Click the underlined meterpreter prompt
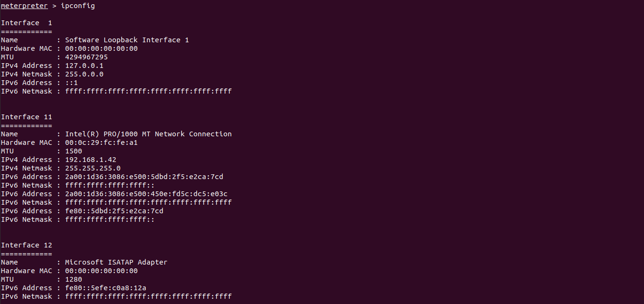This screenshot has height=304, width=644. pyautogui.click(x=24, y=6)
